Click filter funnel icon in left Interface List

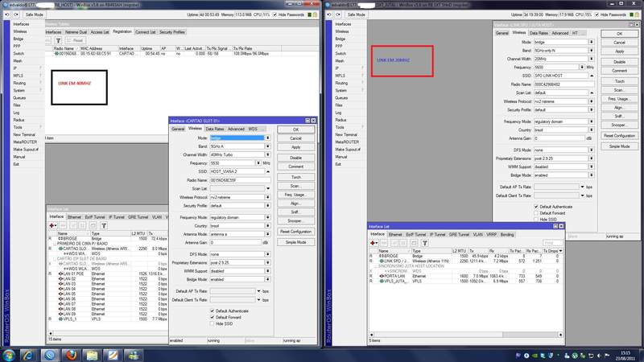pos(104,225)
